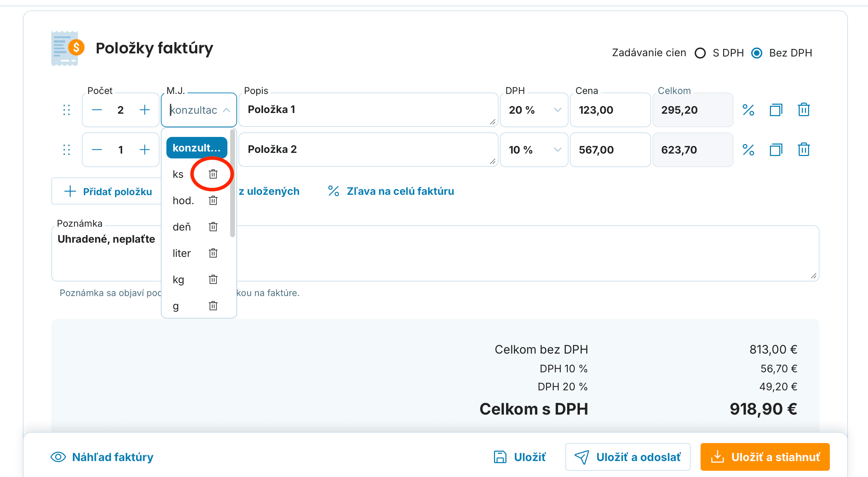Choose 'konzult...' highlighted unit option
Viewport: 868px width, 477px height.
[x=197, y=148]
